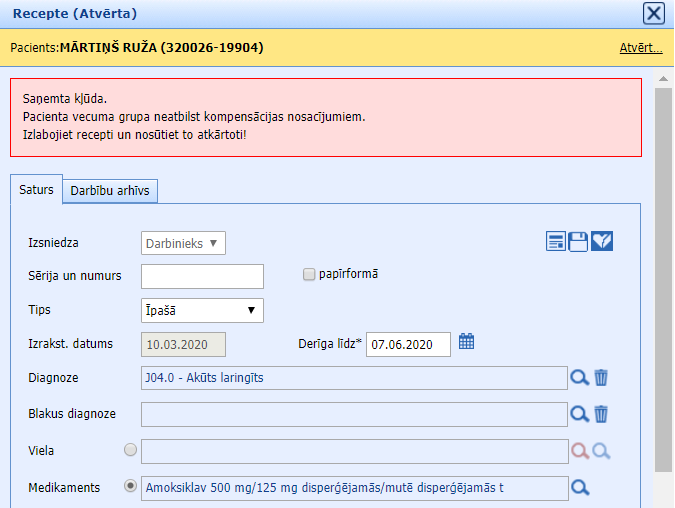Enable the papīrformā checkbox
Image resolution: width=675 pixels, height=508 pixels.
coord(309,274)
